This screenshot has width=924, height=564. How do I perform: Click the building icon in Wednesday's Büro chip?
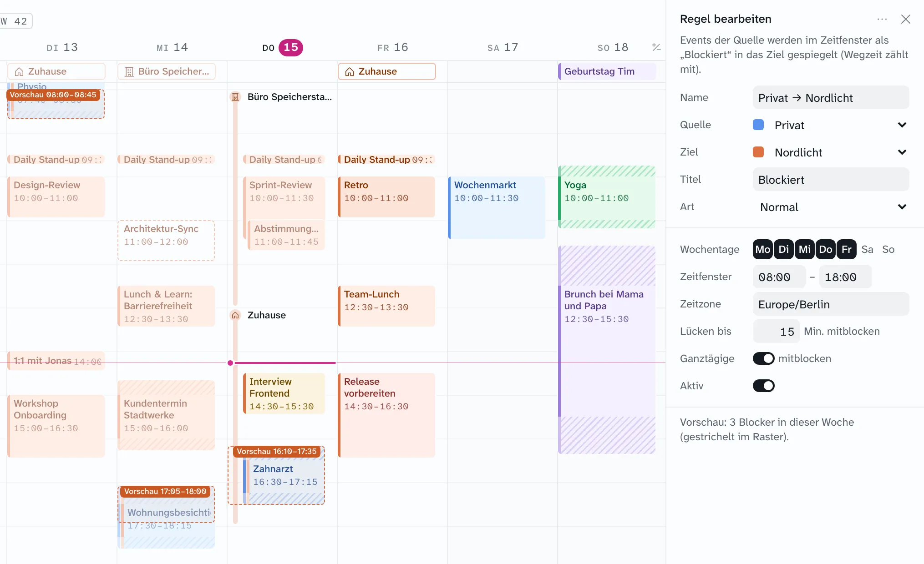pos(129,71)
